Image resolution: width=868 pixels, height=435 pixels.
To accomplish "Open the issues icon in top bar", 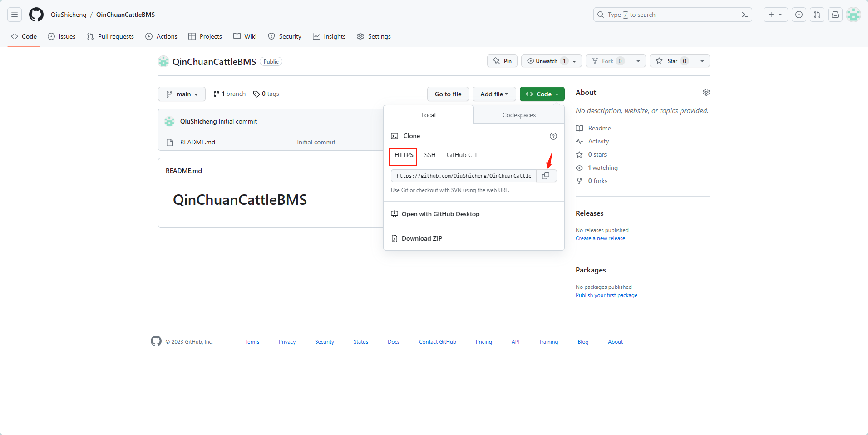I will point(799,15).
